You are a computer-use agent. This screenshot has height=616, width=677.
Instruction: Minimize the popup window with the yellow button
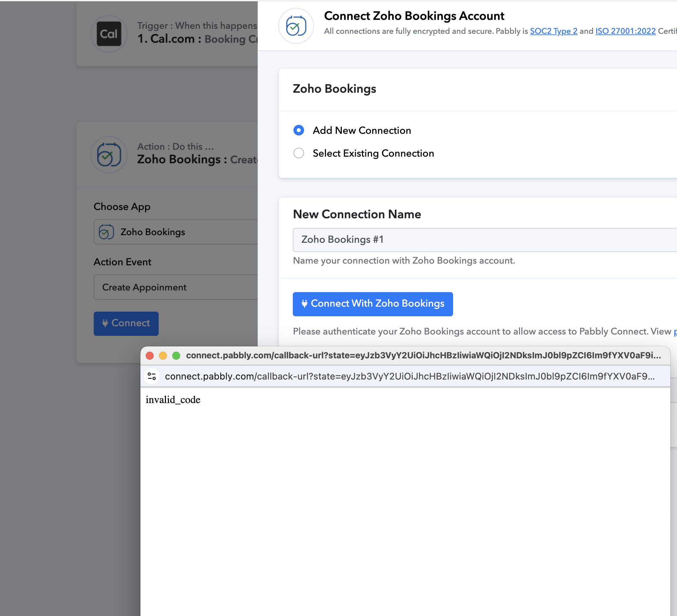[x=163, y=355]
